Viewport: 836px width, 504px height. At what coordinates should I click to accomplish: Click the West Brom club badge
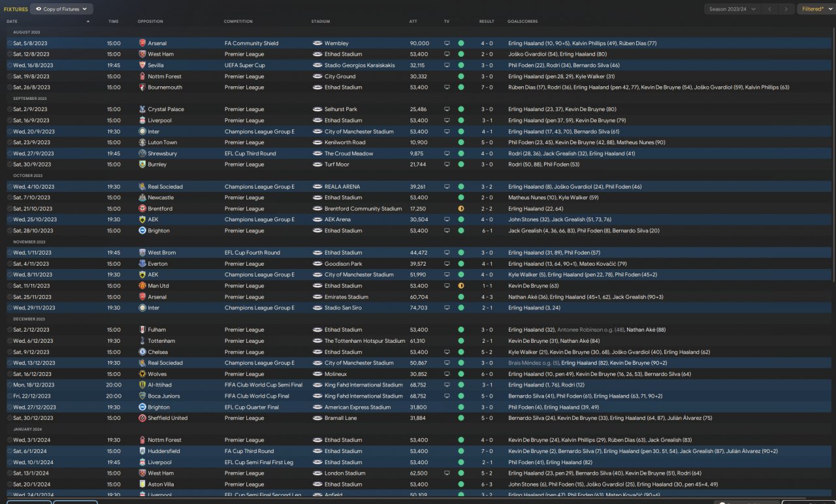(x=142, y=253)
